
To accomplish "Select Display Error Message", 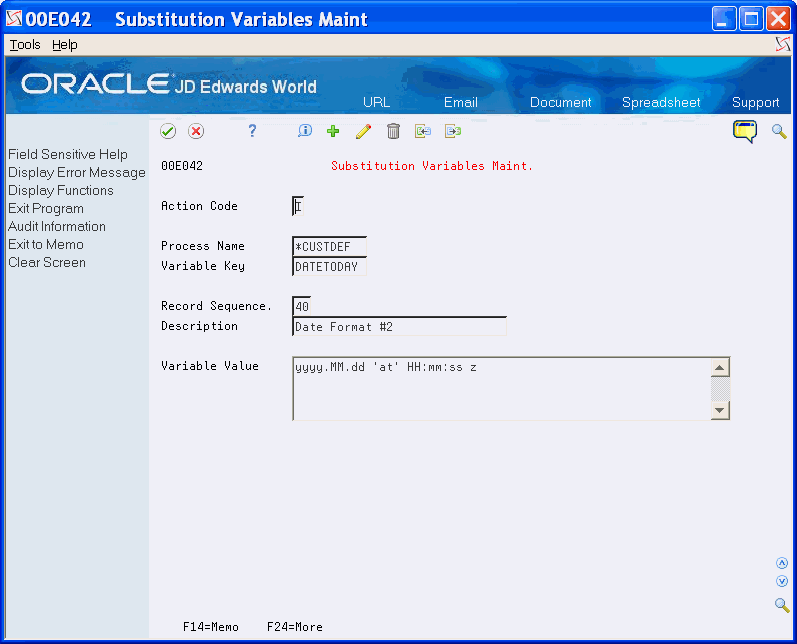I will coord(77,172).
